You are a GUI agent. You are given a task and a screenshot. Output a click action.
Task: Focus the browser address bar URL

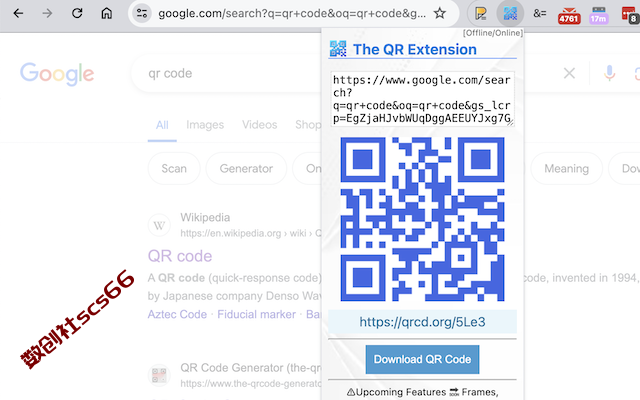(291, 14)
